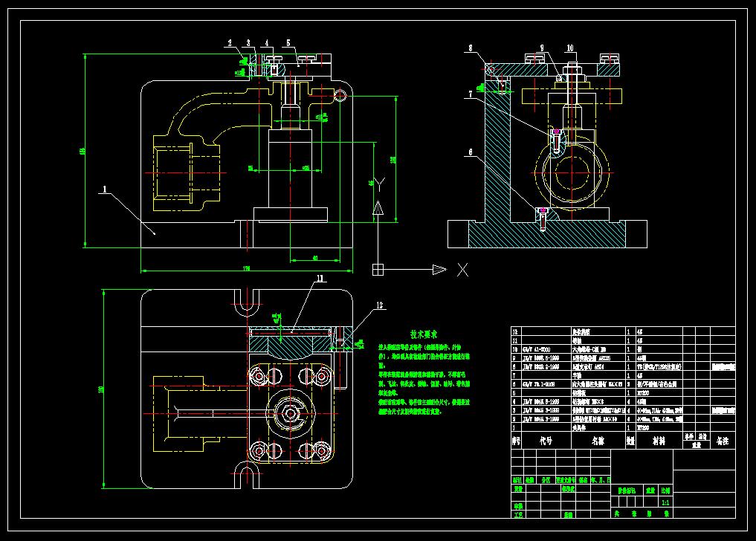Select balloon callout 4 above front view
Viewport: 756px width, 541px height.
click(x=267, y=43)
